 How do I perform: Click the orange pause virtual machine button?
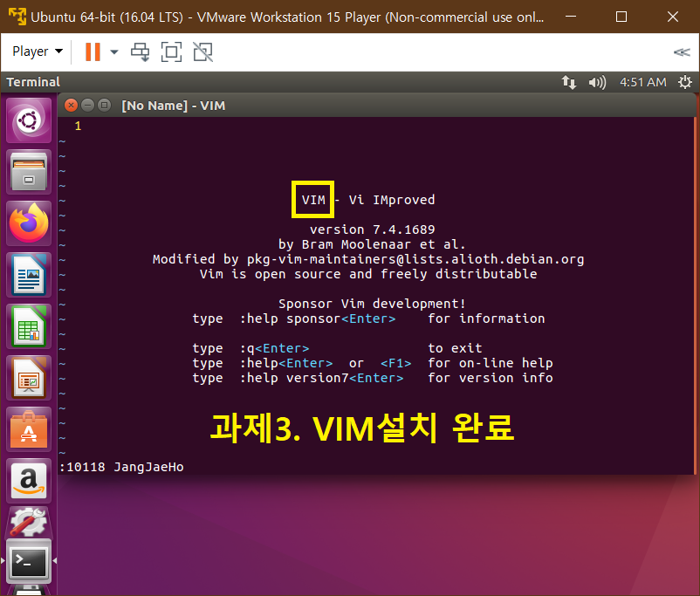[93, 51]
